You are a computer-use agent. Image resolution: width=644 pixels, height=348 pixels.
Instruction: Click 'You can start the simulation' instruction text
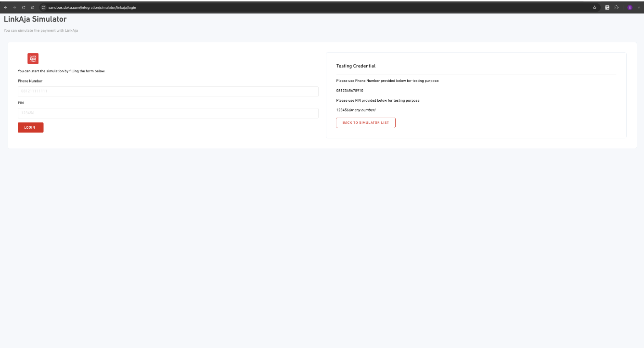click(62, 71)
